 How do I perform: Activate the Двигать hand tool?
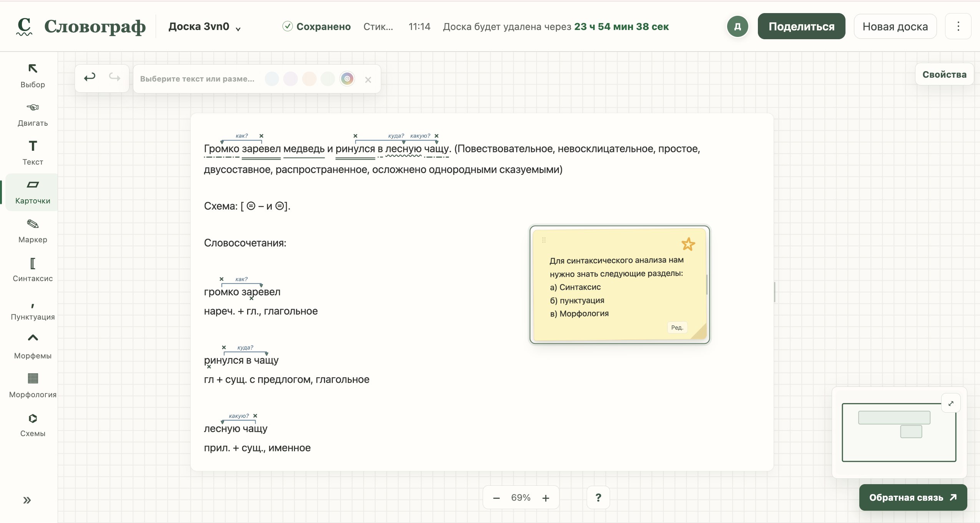(x=33, y=114)
